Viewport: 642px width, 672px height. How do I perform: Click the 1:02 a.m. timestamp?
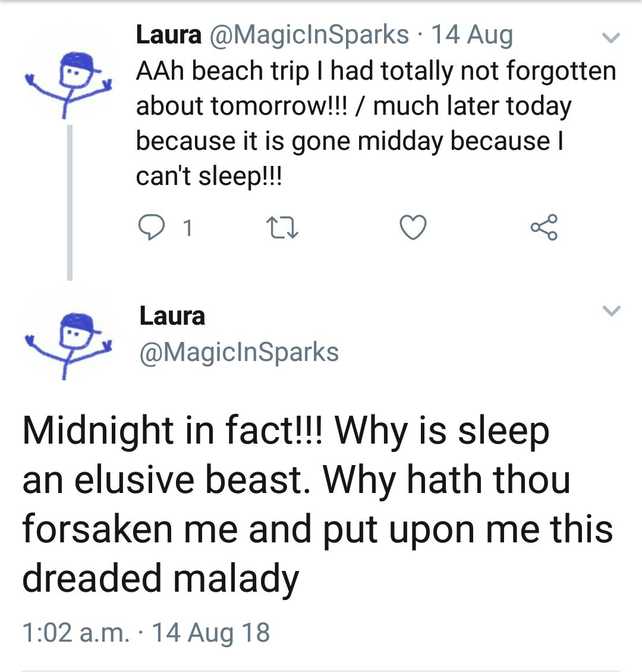pos(75,632)
